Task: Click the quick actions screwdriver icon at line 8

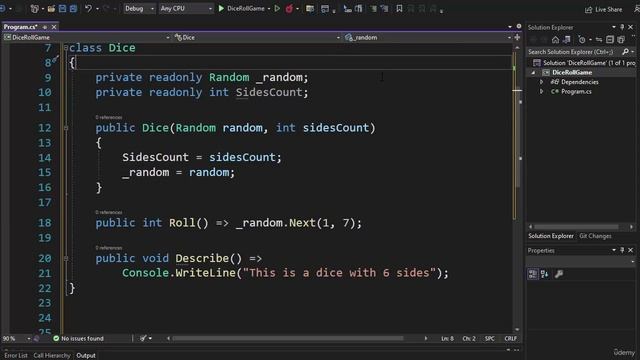Action: pyautogui.click(x=56, y=60)
